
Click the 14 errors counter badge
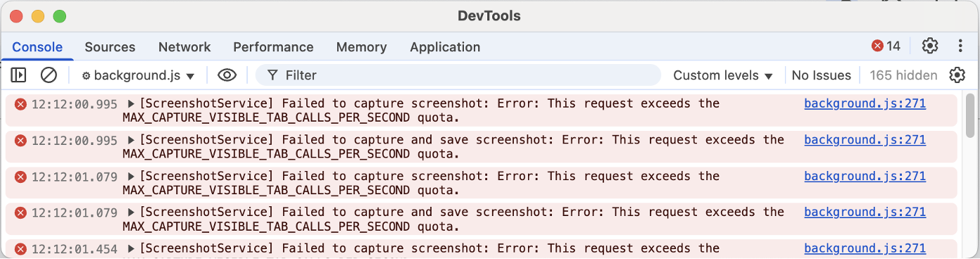point(886,46)
